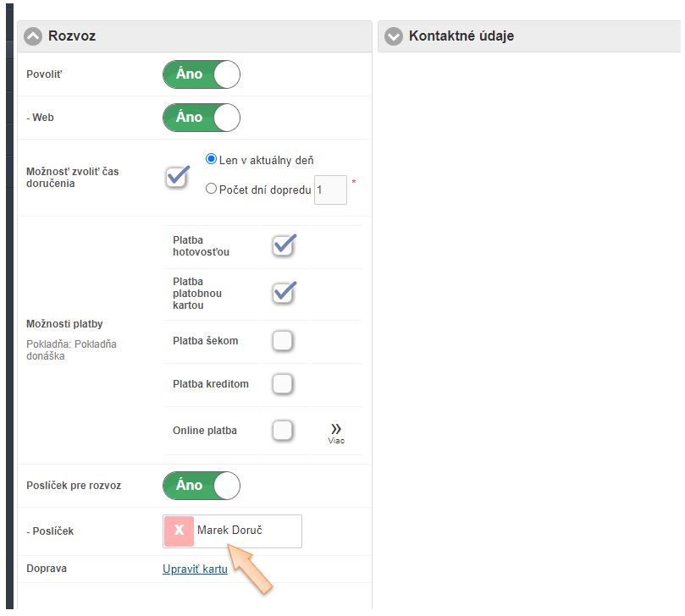Image resolution: width=685 pixels, height=616 pixels.
Task: Select Len v aktuálny deň radio
Action: click(x=212, y=159)
